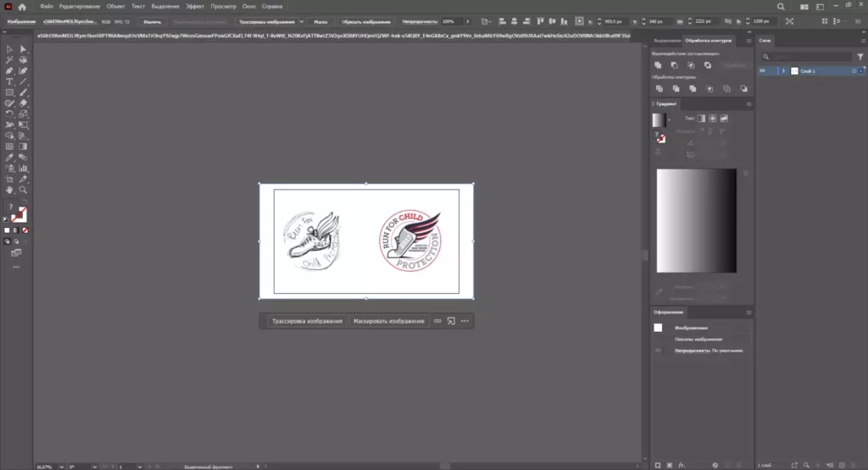The height and width of the screenshot is (470, 868).
Task: Click the white Appearance panel swatch
Action: 658,328
